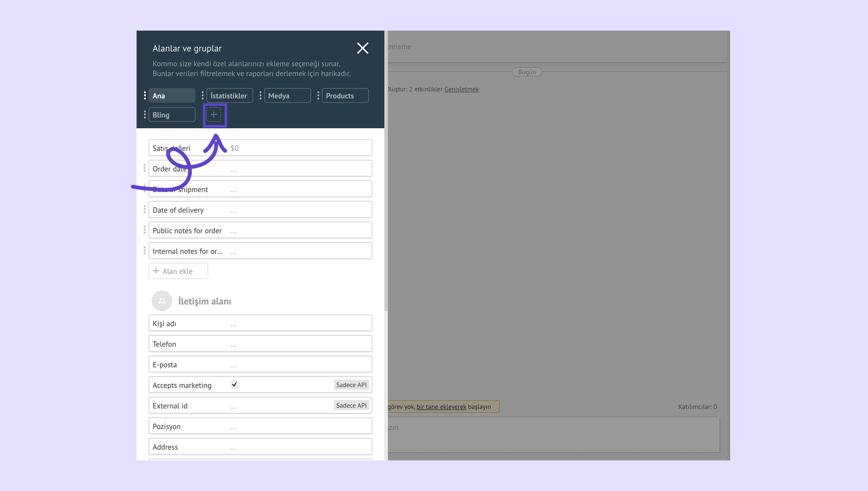Screen dimensions: 868x491
Task: Click the Telefon field row
Action: [x=260, y=344]
